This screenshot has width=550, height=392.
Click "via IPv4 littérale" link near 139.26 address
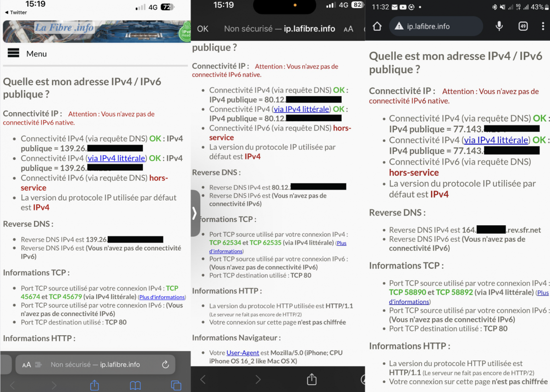coord(116,158)
